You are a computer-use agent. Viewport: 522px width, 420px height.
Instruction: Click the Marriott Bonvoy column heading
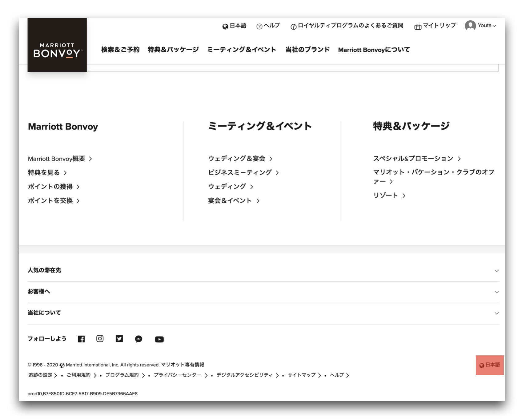63,127
